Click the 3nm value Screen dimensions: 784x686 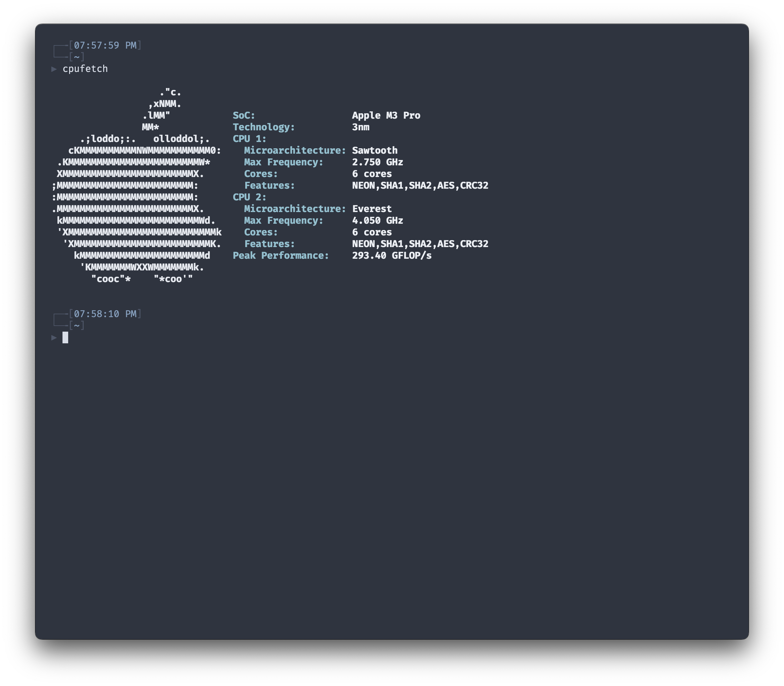tap(361, 127)
